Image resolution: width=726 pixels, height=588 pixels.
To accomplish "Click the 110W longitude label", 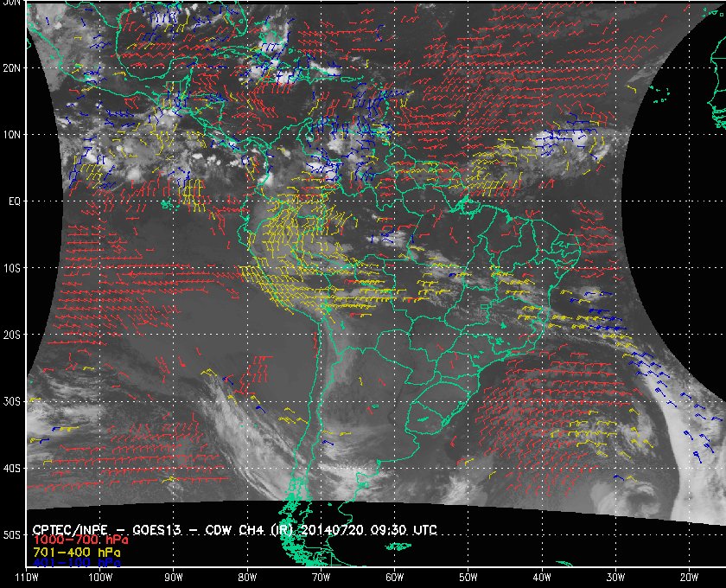I will point(27,578).
